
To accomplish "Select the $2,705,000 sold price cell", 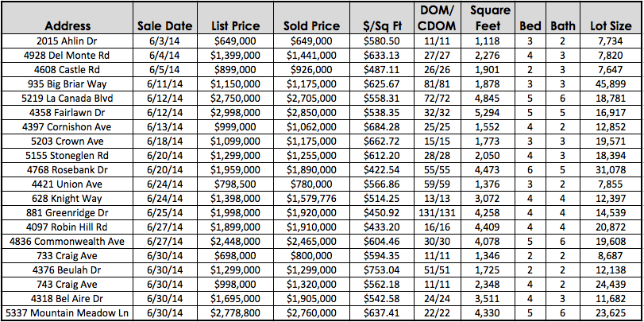I will pyautogui.click(x=312, y=99).
